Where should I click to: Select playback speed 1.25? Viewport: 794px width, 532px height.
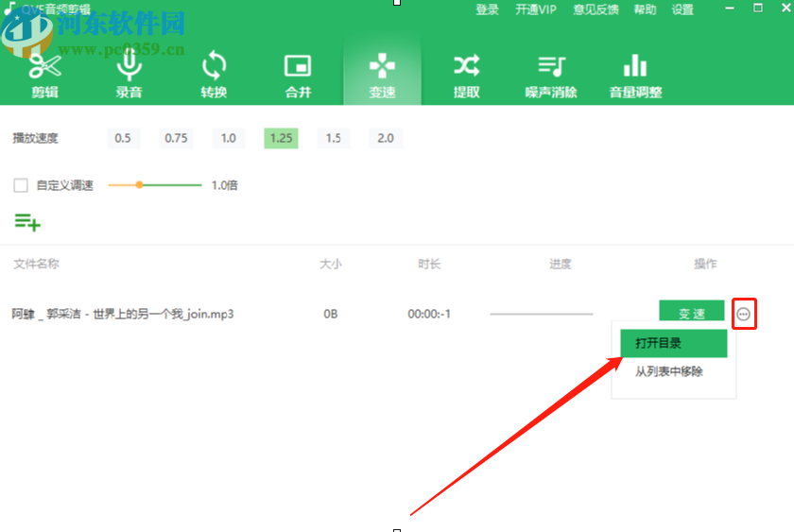[281, 138]
